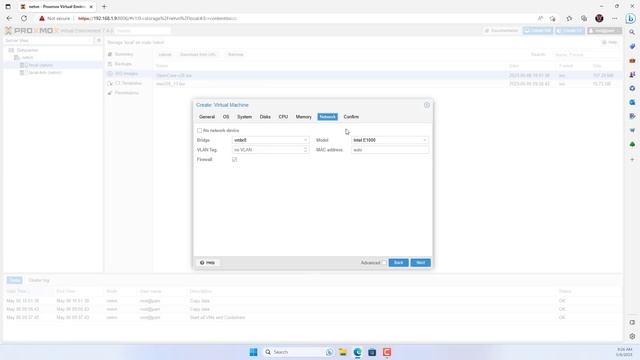This screenshot has width=640, height=360.
Task: Click the Upload button
Action: (x=165, y=55)
